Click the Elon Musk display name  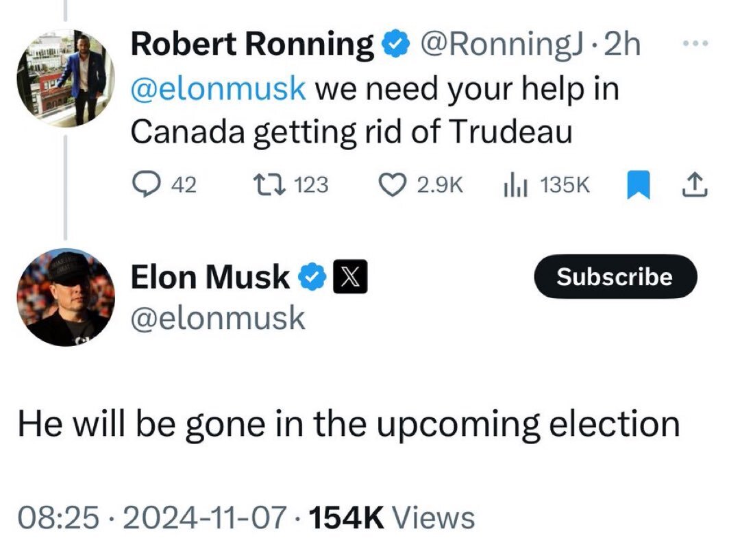[210, 277]
